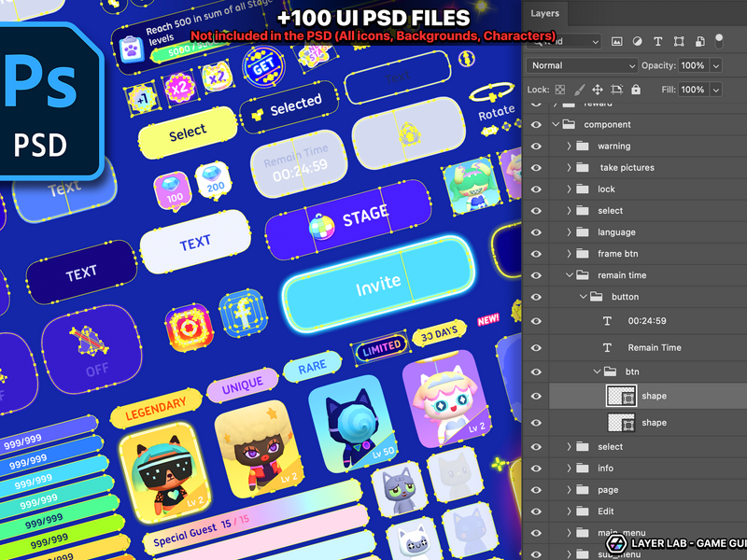Click the Facebook icon in the artwork

click(243, 313)
